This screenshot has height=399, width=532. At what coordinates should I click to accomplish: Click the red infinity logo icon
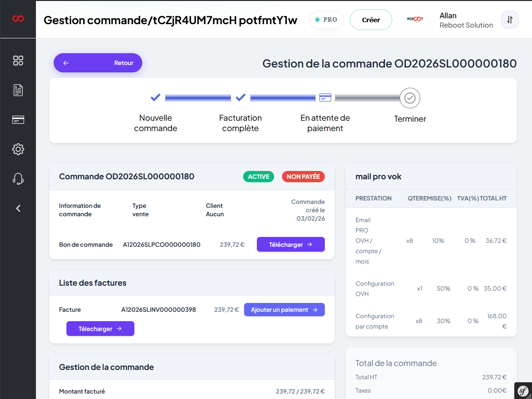pyautogui.click(x=18, y=19)
